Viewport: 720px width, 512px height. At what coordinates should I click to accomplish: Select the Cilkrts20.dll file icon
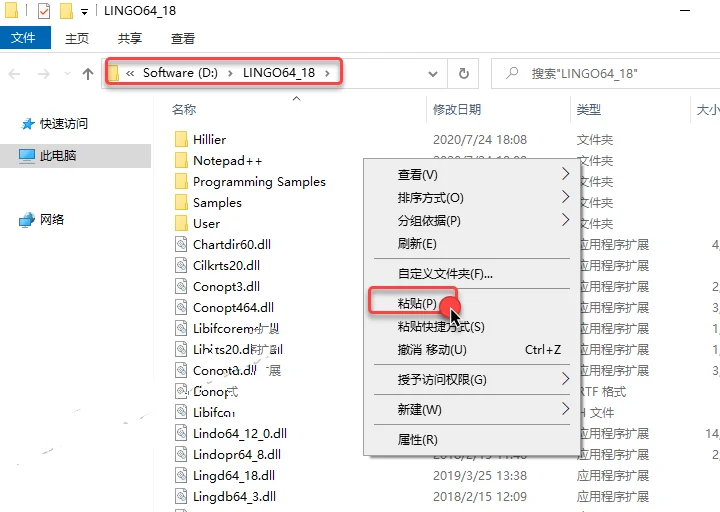click(x=181, y=265)
